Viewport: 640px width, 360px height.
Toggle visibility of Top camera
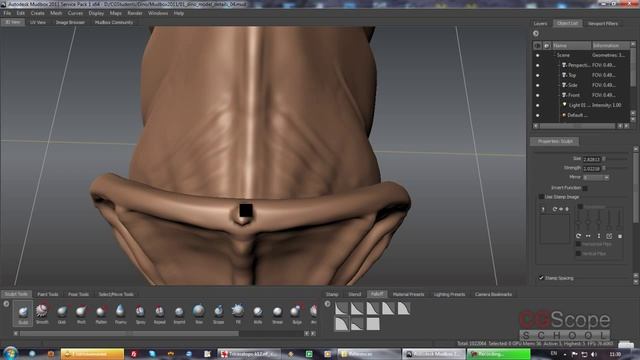pyautogui.click(x=538, y=75)
